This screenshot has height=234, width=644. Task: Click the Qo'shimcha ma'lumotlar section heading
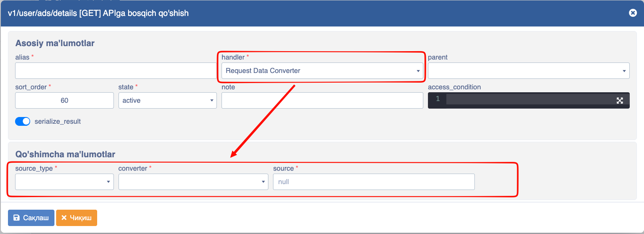click(x=65, y=154)
